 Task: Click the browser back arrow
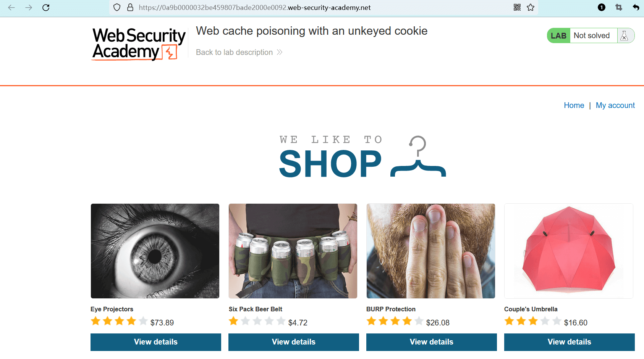coord(11,8)
